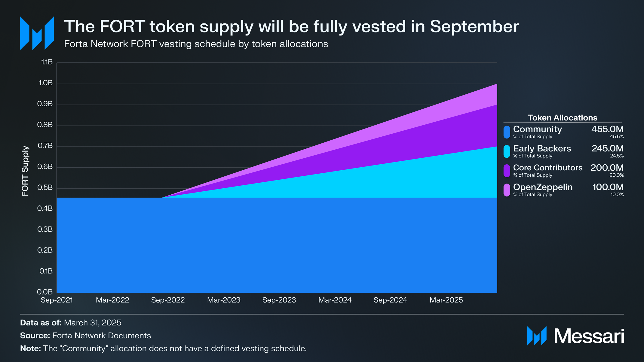Select the Core Contributors purple legend swatch

(507, 171)
